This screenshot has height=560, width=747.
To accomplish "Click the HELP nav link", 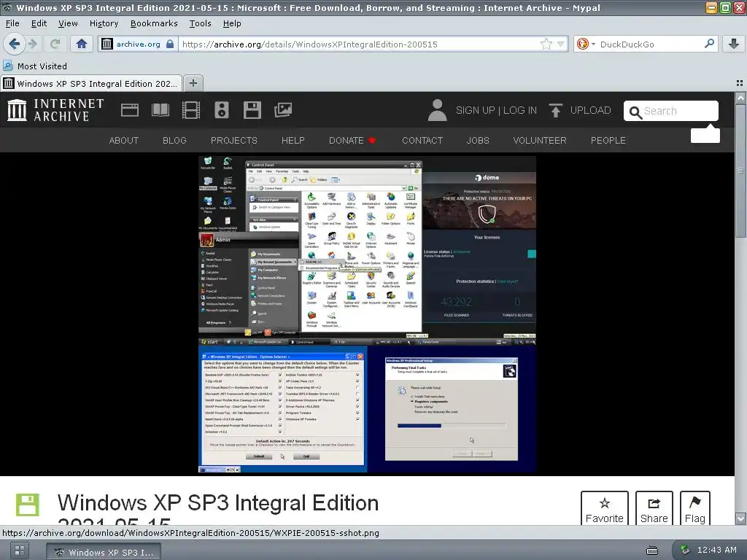I will pos(293,141).
